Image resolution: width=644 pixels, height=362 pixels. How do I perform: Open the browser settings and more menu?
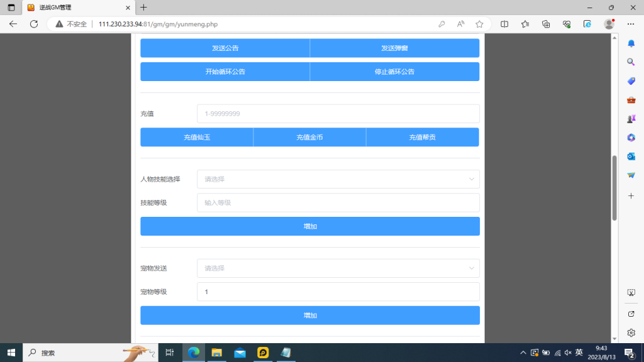[630, 24]
